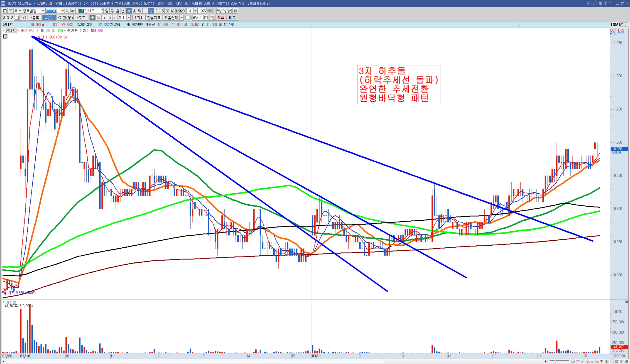The height and width of the screenshot is (364, 630).
Task: Tick the D date checkbox
Action: pyautogui.click(x=187, y=18)
